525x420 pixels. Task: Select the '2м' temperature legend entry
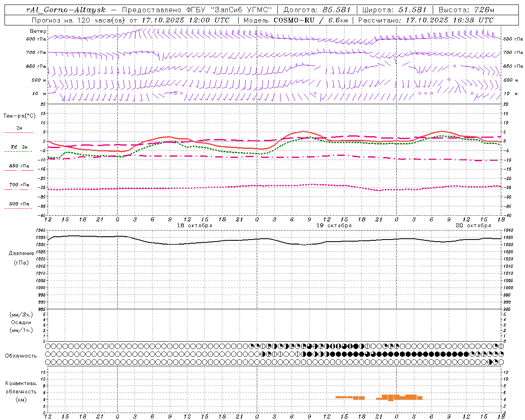pyautogui.click(x=19, y=128)
